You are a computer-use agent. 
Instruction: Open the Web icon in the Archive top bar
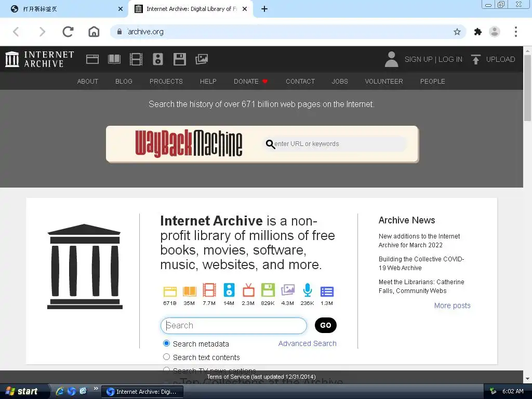[x=92, y=59]
